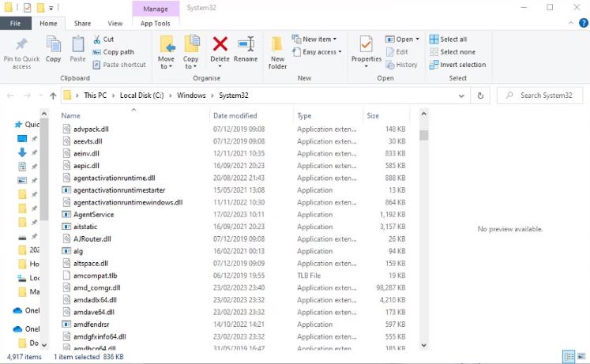
Task: Click the Search System32 box
Action: (x=540, y=96)
